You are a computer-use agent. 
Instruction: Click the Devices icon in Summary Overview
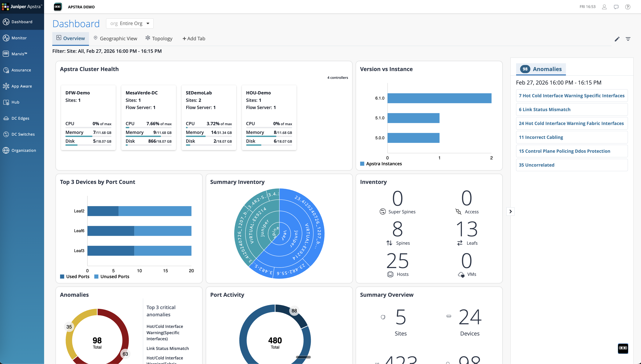[x=449, y=316]
